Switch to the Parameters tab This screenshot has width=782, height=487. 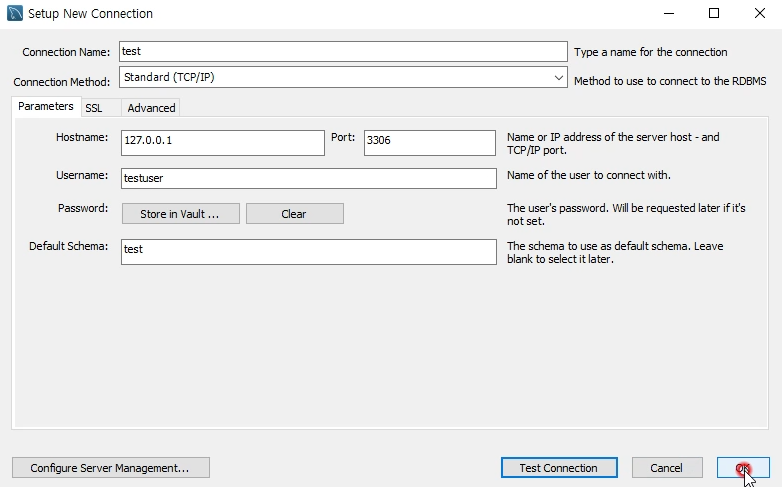[46, 107]
